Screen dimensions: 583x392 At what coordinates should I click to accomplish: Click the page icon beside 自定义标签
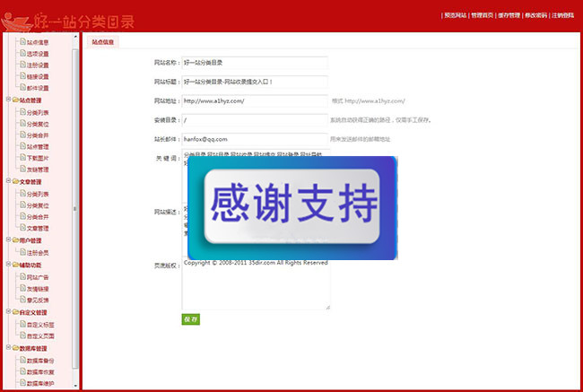point(22,324)
